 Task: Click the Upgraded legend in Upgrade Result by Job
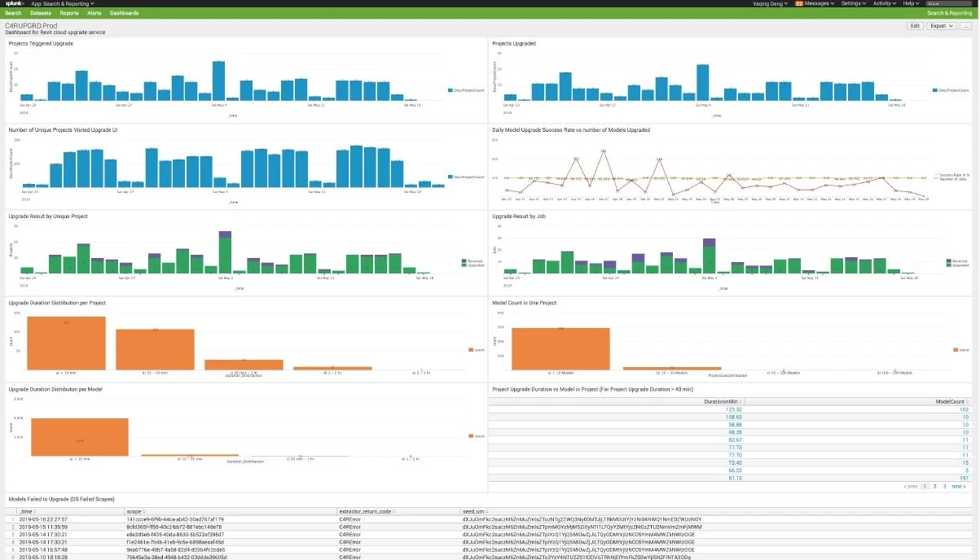point(957,265)
